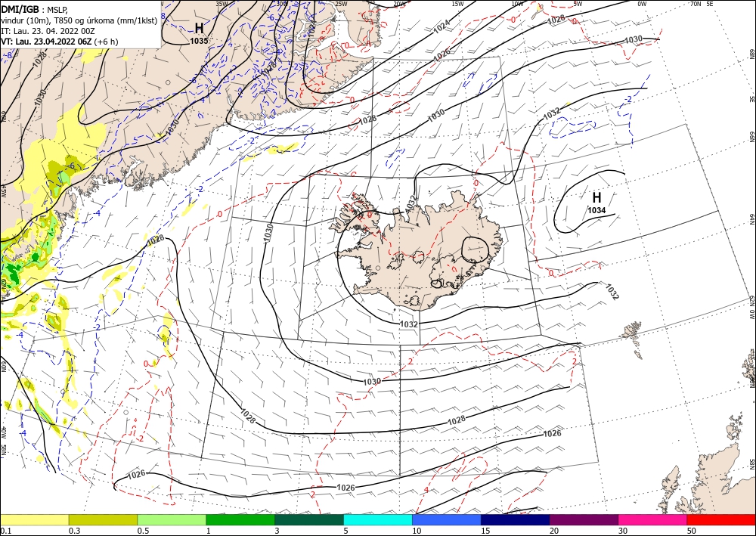Screen dimensions: 756x536
Task: Click the '10W' longitude label at top
Action: point(517,4)
